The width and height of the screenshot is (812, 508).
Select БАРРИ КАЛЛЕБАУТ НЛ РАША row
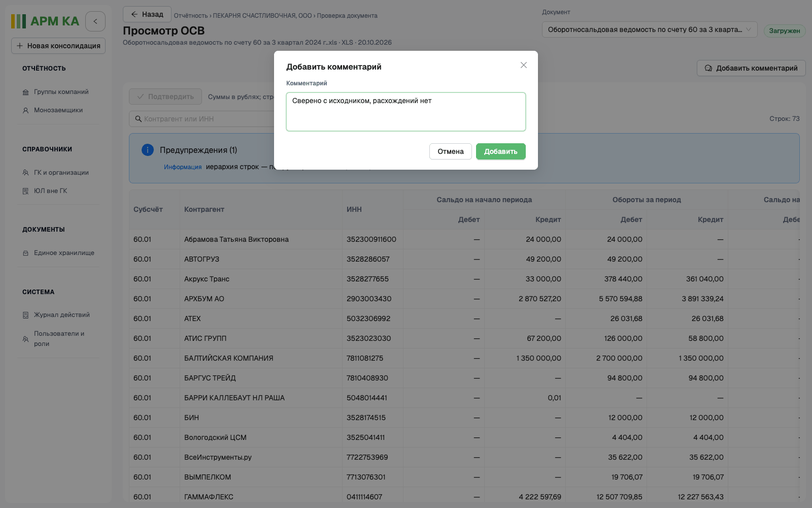[x=464, y=398]
